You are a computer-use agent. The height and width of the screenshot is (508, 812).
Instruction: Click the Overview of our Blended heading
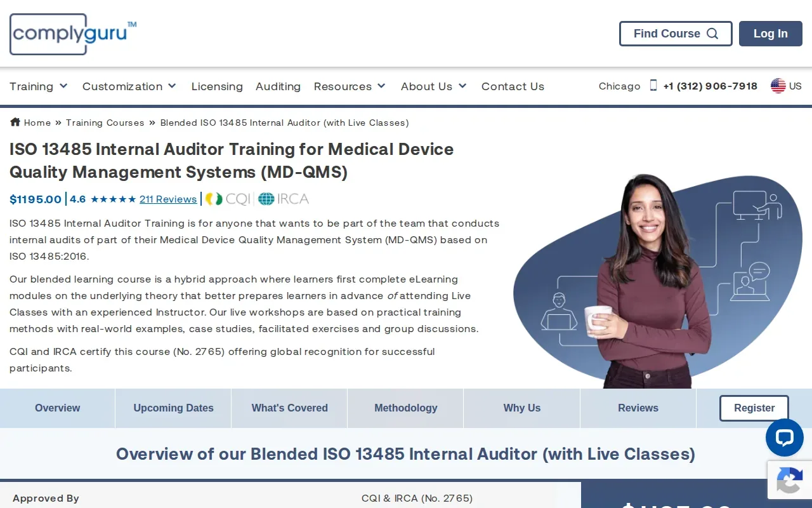406,454
